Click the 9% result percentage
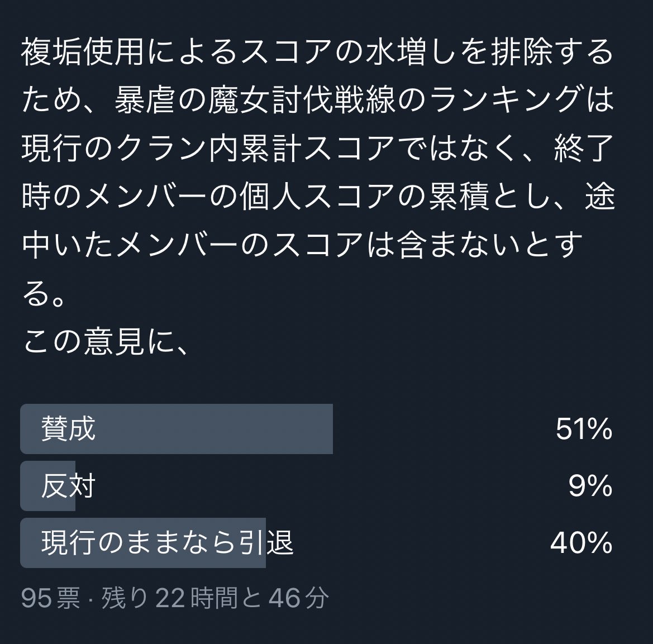This screenshot has height=644, width=653. (590, 486)
